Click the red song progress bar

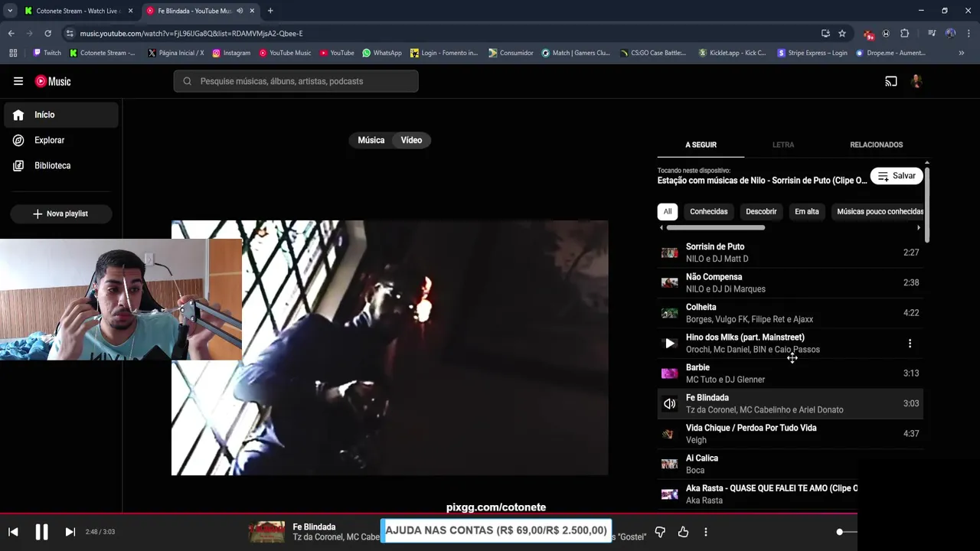point(429,514)
